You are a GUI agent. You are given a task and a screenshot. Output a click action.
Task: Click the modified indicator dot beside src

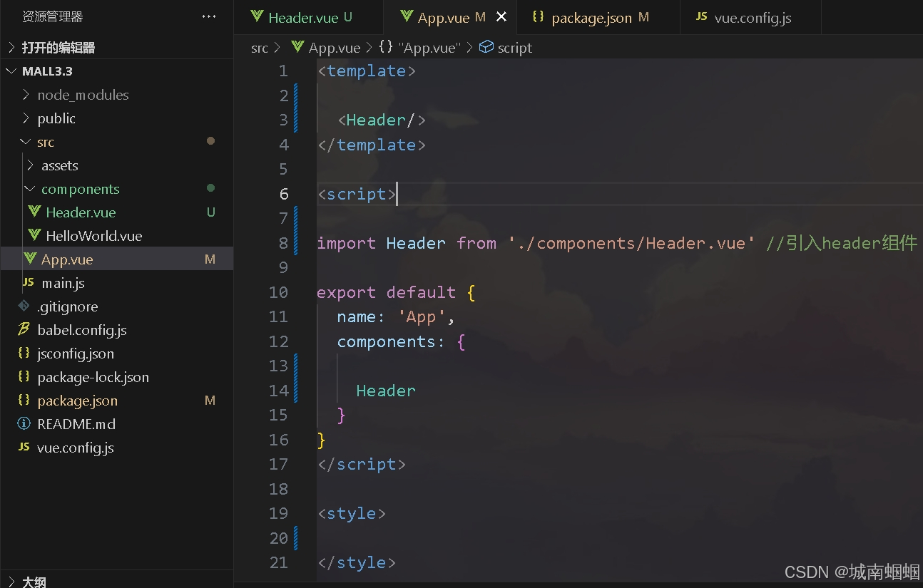pos(210,141)
